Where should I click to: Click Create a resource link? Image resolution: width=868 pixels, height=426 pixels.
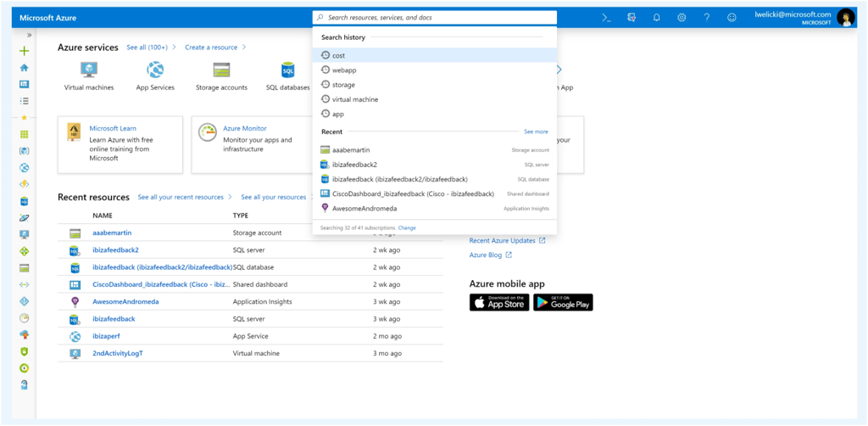(211, 48)
